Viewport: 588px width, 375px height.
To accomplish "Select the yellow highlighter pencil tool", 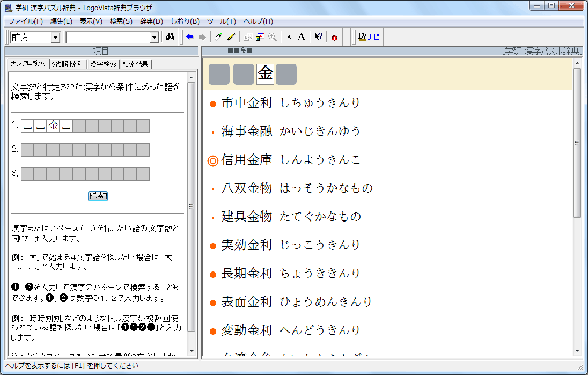I will pos(231,37).
